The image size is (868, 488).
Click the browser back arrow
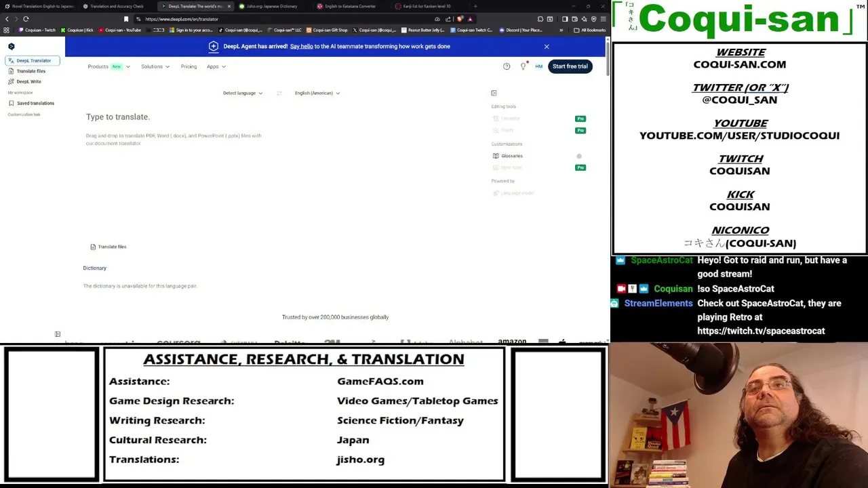click(x=7, y=19)
